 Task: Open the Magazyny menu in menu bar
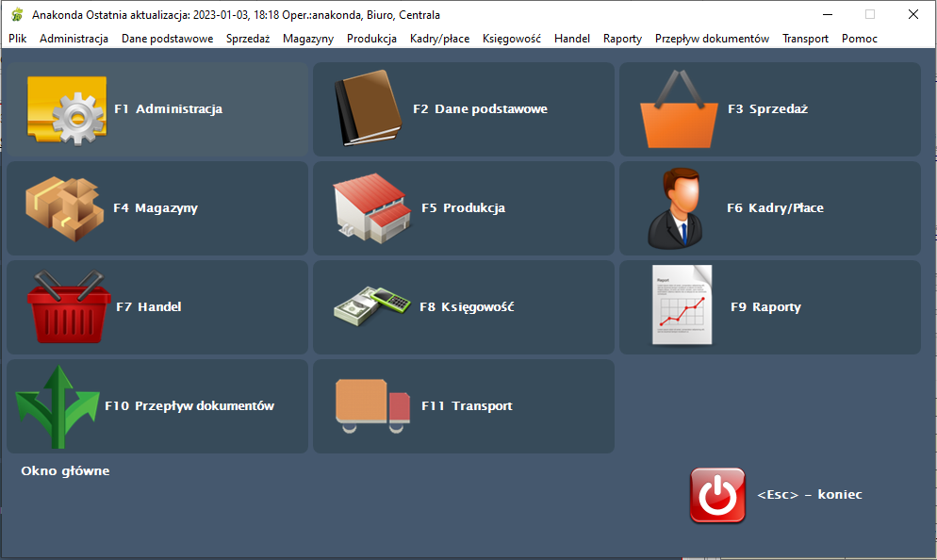point(308,39)
